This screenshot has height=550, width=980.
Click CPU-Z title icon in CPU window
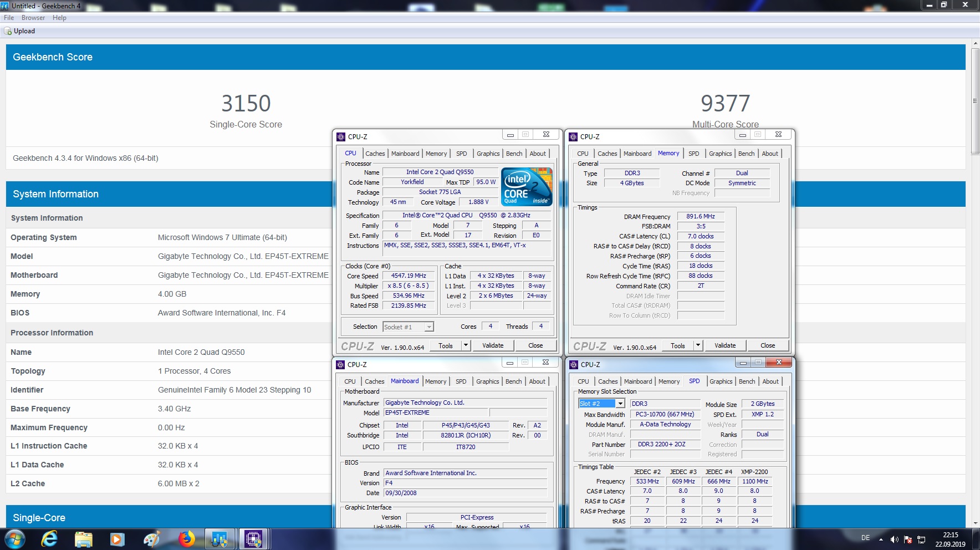341,136
